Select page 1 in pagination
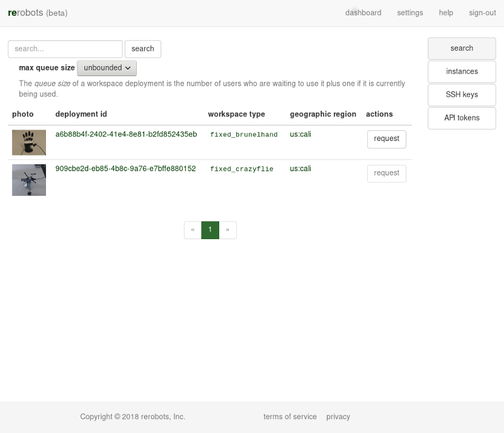 210,230
